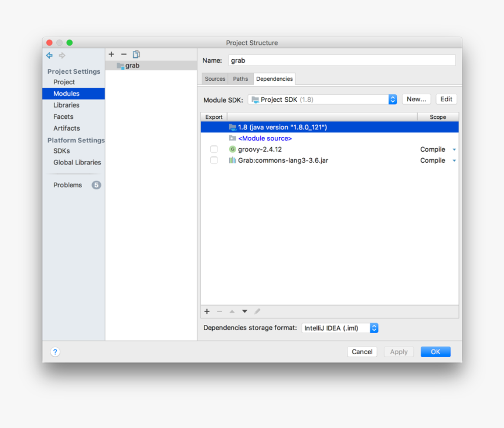Viewport: 504px width, 428px height.
Task: Toggle Export checkbox for groovy-2.4.12
Action: (x=214, y=149)
